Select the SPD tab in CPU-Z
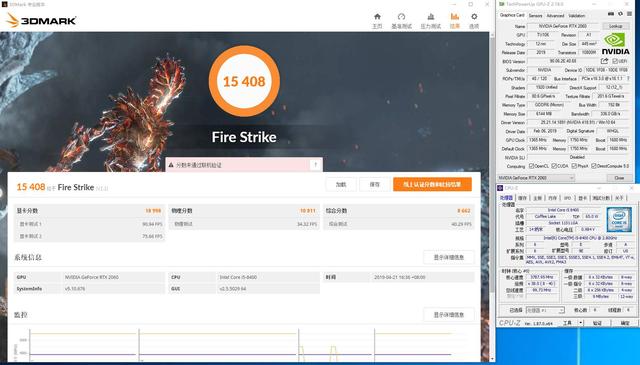 567,198
